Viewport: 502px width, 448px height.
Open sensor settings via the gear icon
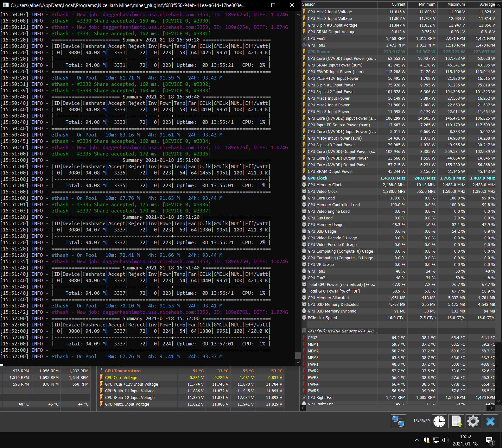click(x=473, y=421)
